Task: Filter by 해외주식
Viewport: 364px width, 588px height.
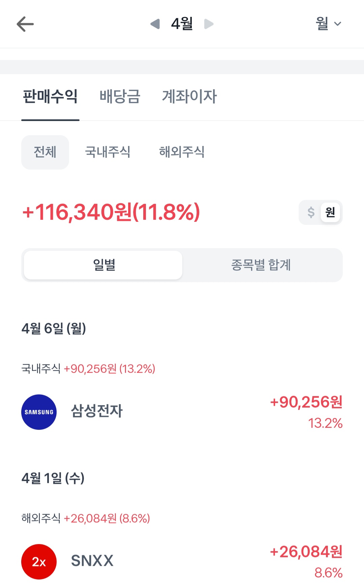Action: coord(182,152)
